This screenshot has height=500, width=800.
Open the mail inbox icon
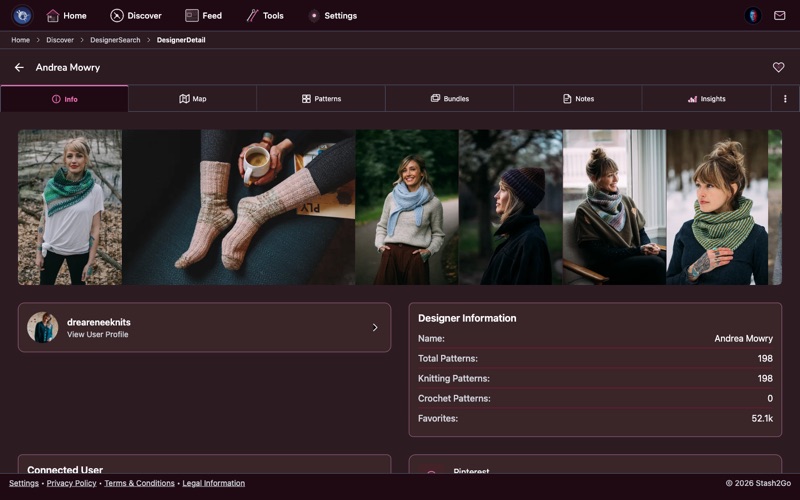[x=779, y=15]
